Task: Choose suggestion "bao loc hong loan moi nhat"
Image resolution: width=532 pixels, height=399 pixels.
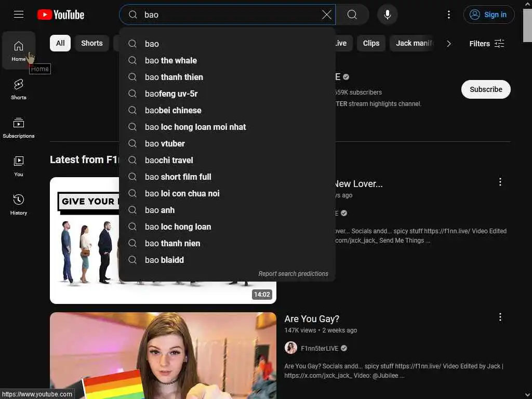Action: point(227,127)
